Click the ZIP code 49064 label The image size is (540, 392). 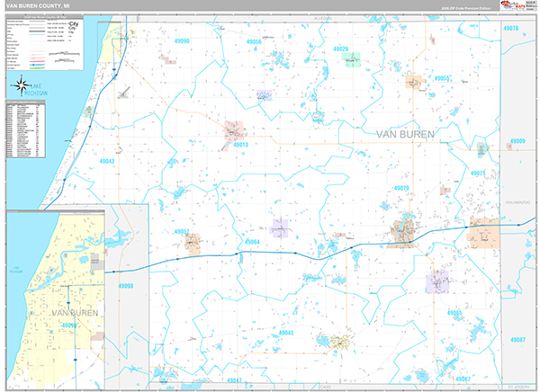(x=252, y=242)
